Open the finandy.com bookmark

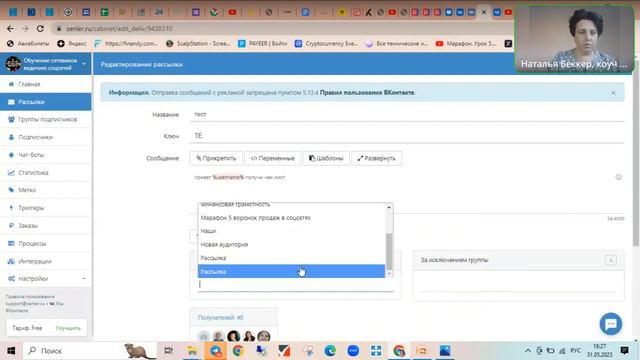point(126,43)
